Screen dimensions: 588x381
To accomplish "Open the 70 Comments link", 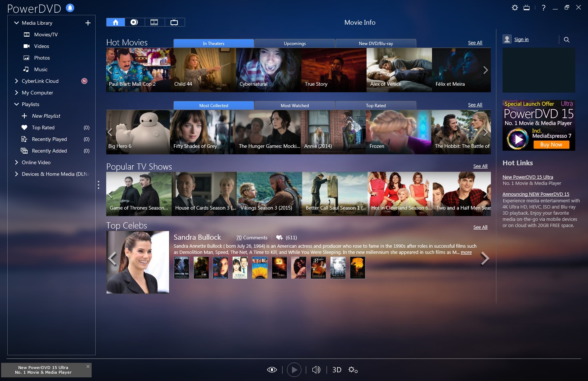I will (x=252, y=238).
